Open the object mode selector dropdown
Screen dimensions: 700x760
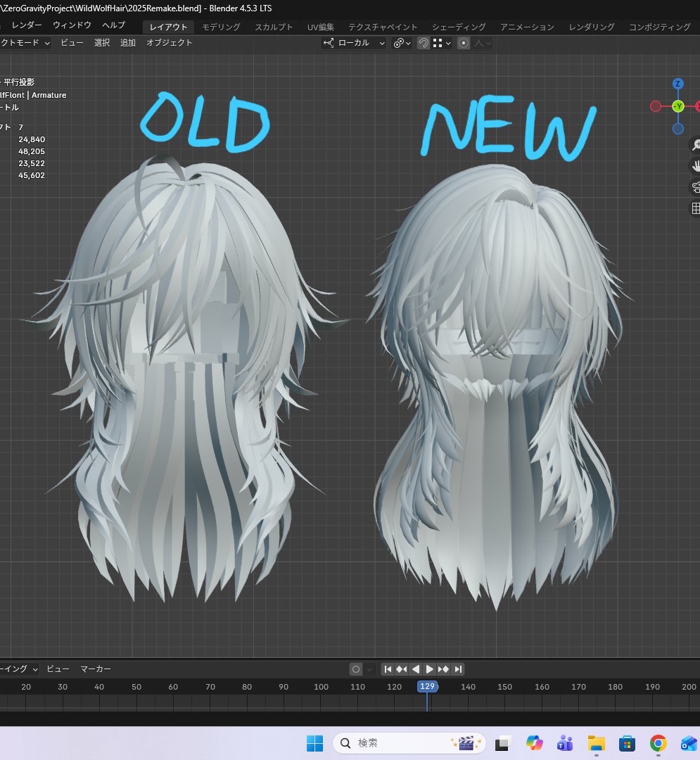coord(25,43)
